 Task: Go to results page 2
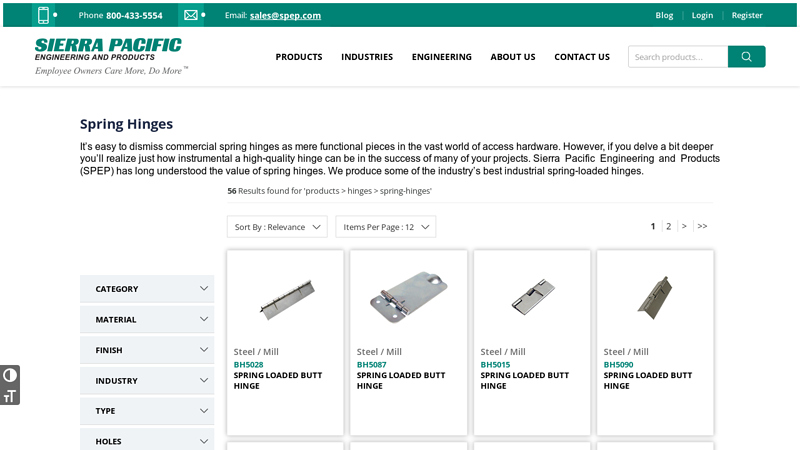pyautogui.click(x=668, y=226)
